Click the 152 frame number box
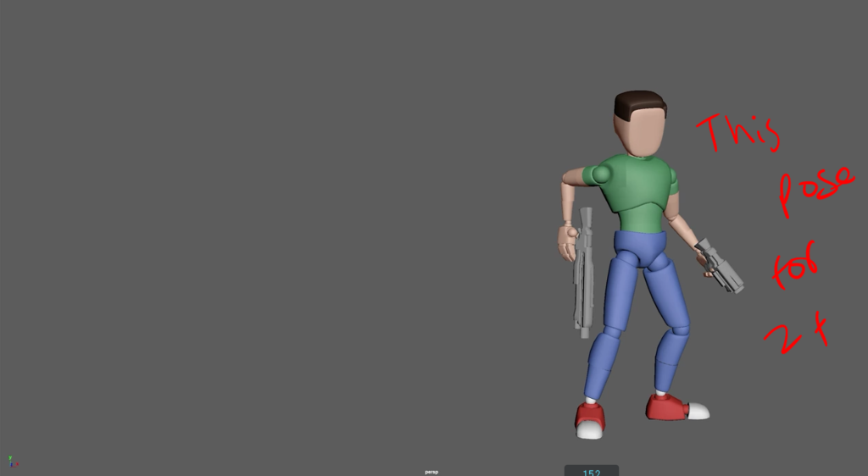The image size is (868, 476). (591, 471)
